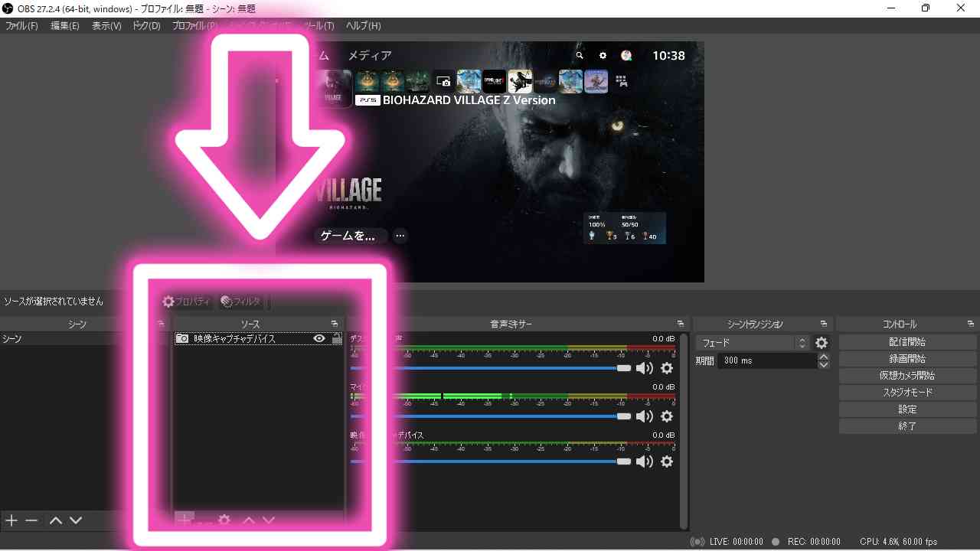This screenshot has width=980, height=551.
Task: Open the 表示(V) menu
Action: tap(106, 25)
